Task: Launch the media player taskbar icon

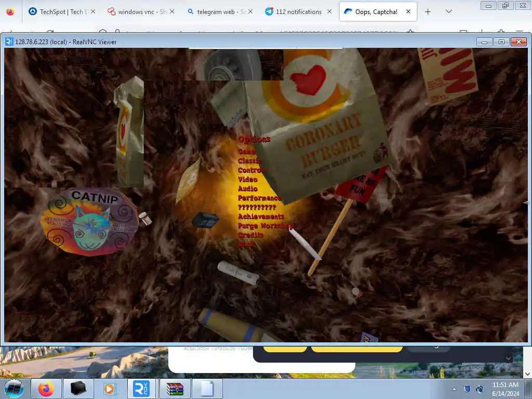Action: point(109,389)
